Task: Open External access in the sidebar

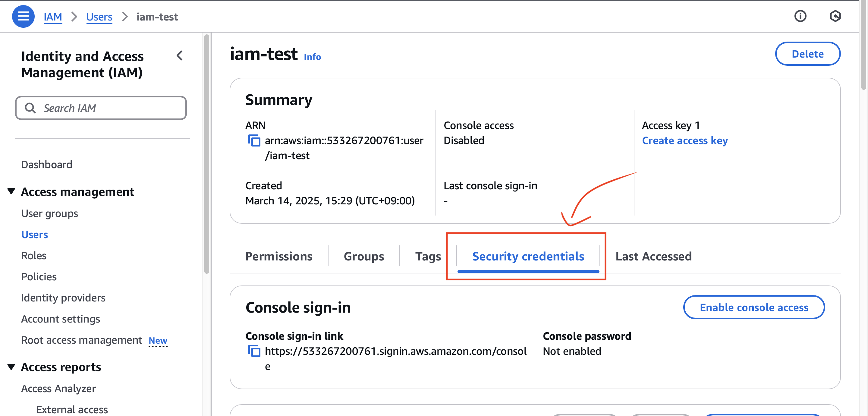Action: (x=72, y=410)
